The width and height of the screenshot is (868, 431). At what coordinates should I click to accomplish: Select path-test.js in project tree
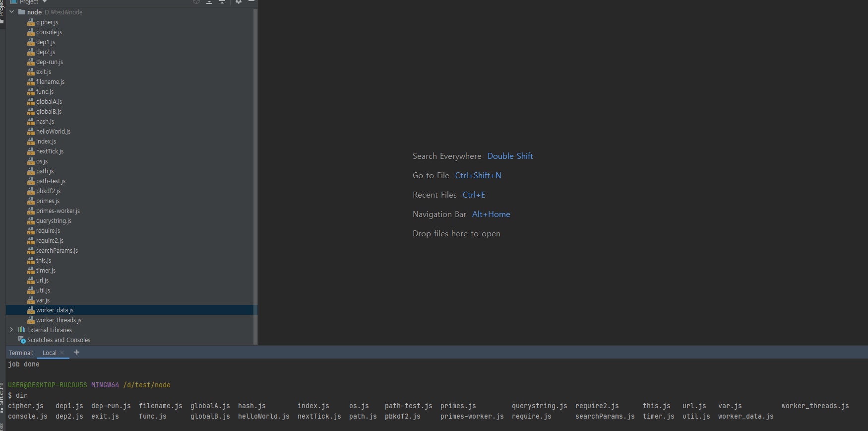[x=51, y=181]
